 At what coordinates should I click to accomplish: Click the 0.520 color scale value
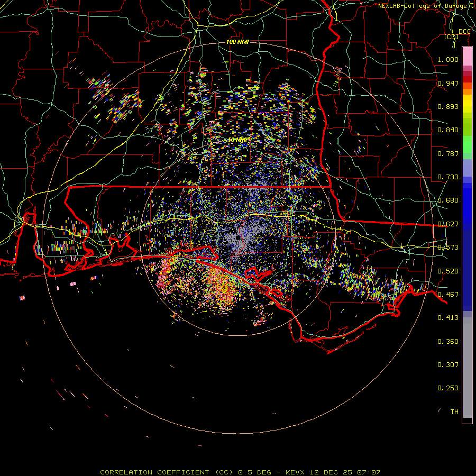click(448, 271)
